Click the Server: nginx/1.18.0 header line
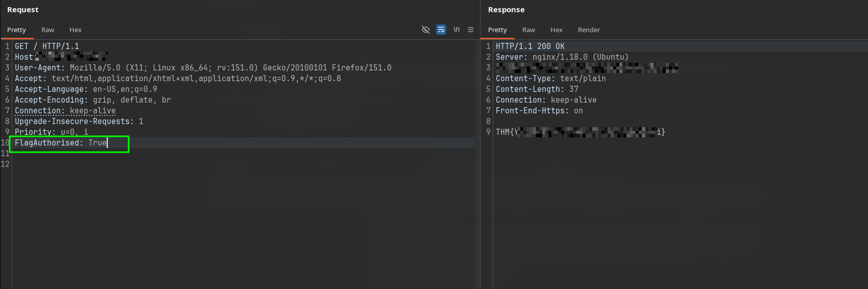 tap(562, 57)
